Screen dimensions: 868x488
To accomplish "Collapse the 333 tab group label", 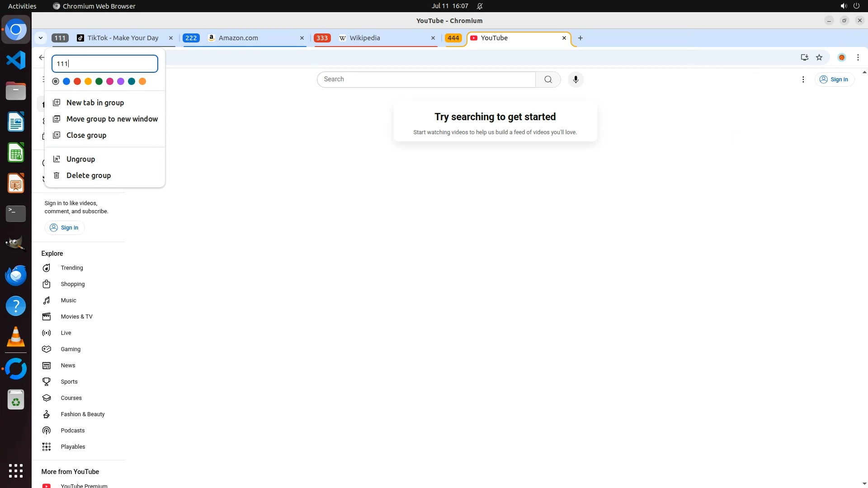I will pos(322,38).
